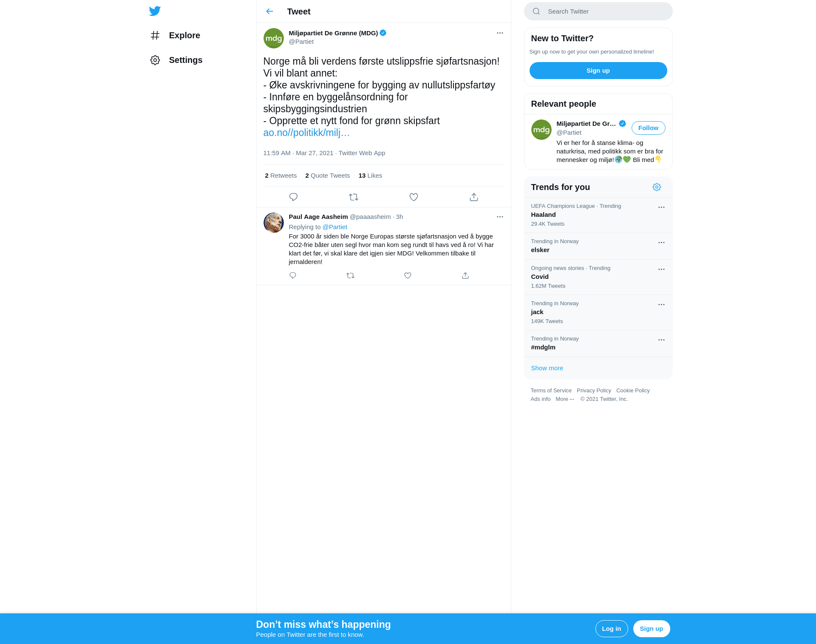This screenshot has width=816, height=644.
Task: Open Trends for you settings gear
Action: (x=657, y=187)
